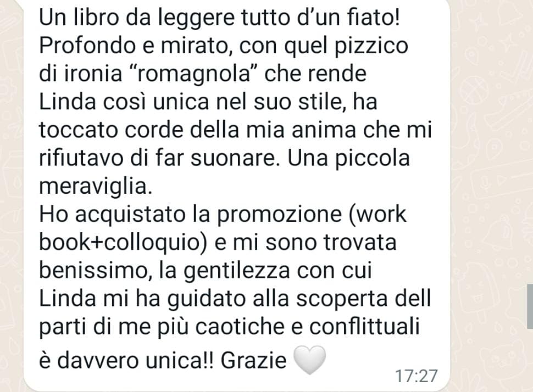
Task: Click the text 'book+colloquio)'
Action: pyautogui.click(x=123, y=243)
